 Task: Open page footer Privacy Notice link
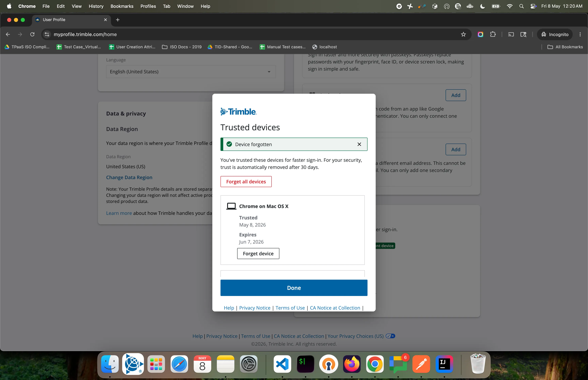click(222, 336)
